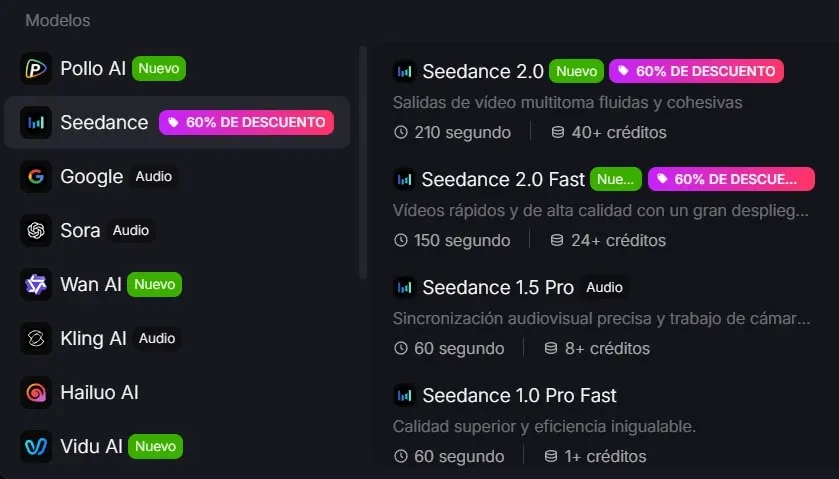Image resolution: width=839 pixels, height=479 pixels.
Task: Click the Seedance icon in the models list
Action: point(36,123)
